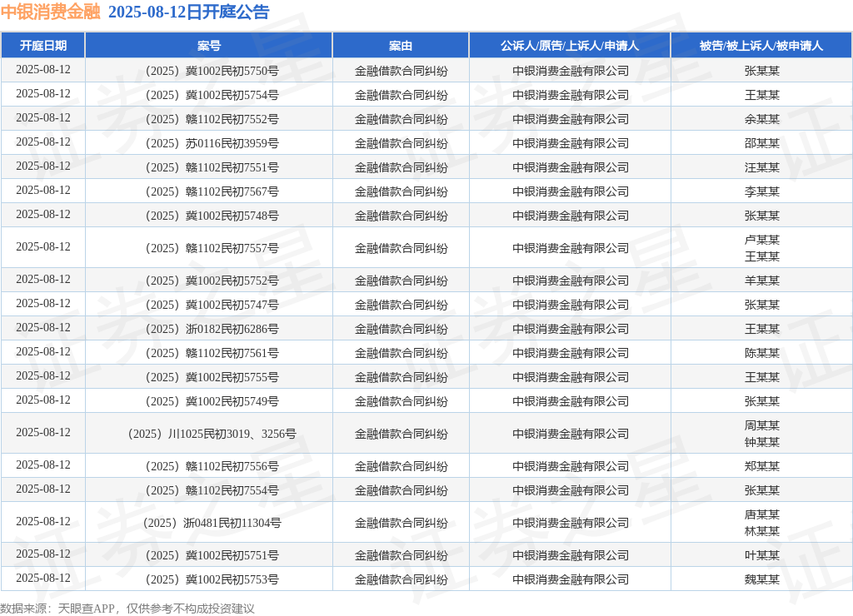The height and width of the screenshot is (616, 853).
Task: Click 张某某 in the 冀1002民初5750号 row
Action: pos(761,71)
